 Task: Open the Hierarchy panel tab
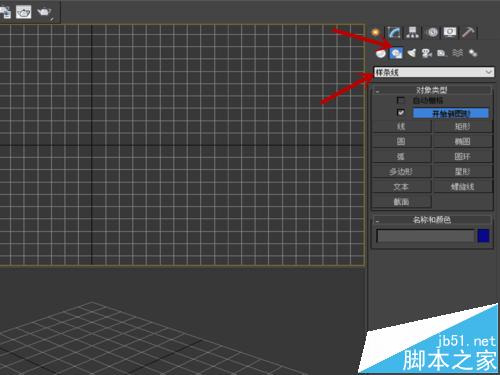coord(413,32)
